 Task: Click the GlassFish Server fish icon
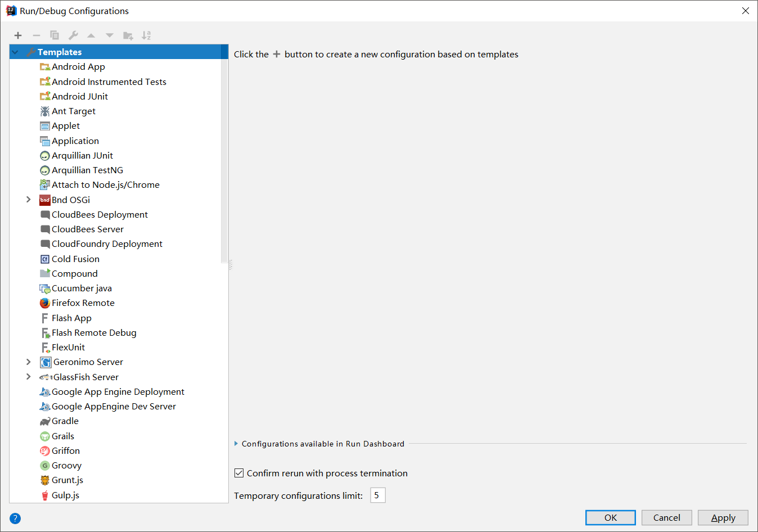[x=46, y=377]
